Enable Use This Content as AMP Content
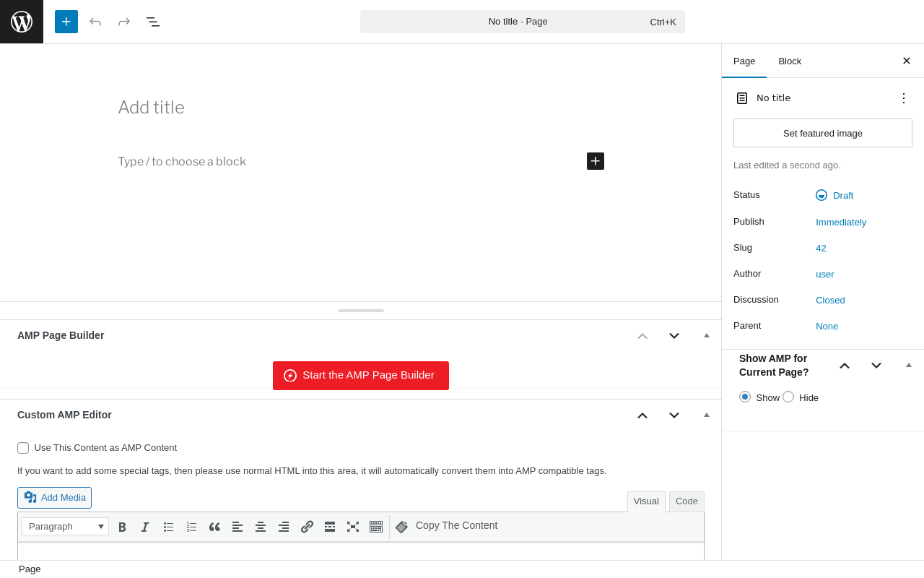The width and height of the screenshot is (924, 578). pos(23,448)
